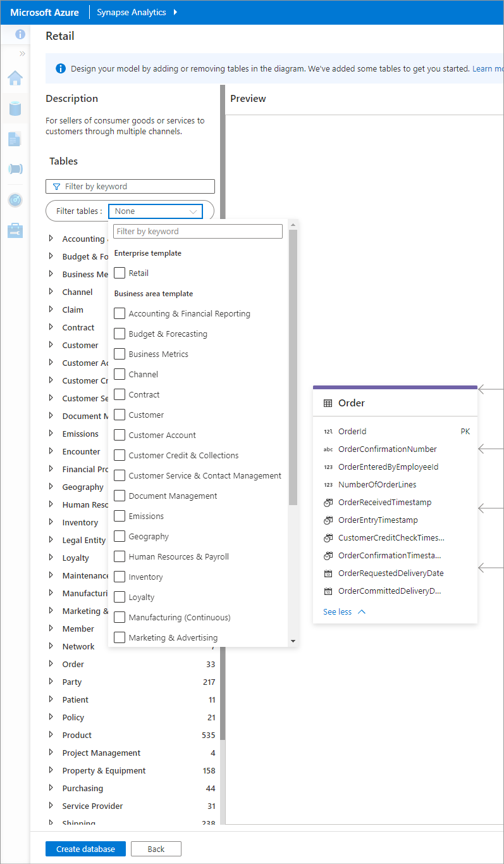The width and height of the screenshot is (504, 864).
Task: Enable the Customer Account checkbox
Action: click(x=118, y=435)
